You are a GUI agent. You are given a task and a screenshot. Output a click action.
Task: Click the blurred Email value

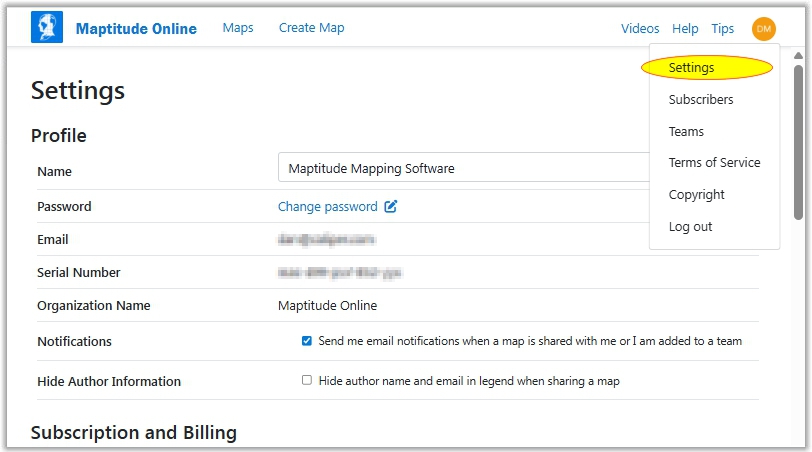(326, 239)
